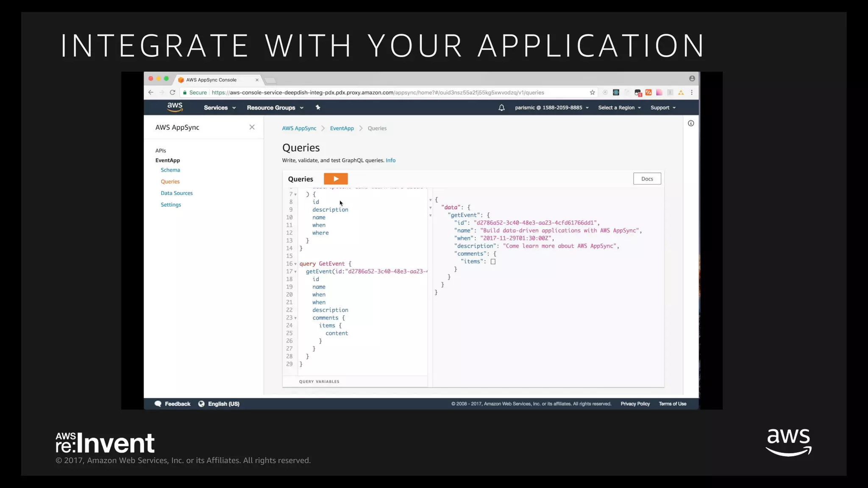
Task: Reload the page with refresh icon
Action: (x=172, y=92)
